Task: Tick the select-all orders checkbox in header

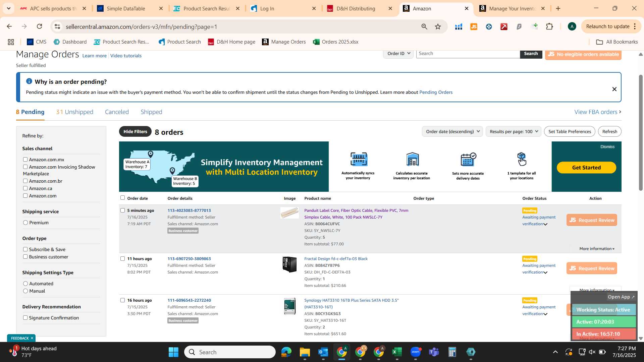Action: click(122, 198)
